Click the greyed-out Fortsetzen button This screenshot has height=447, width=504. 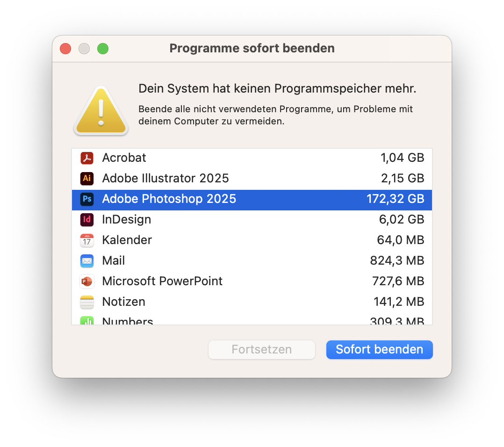(x=262, y=350)
